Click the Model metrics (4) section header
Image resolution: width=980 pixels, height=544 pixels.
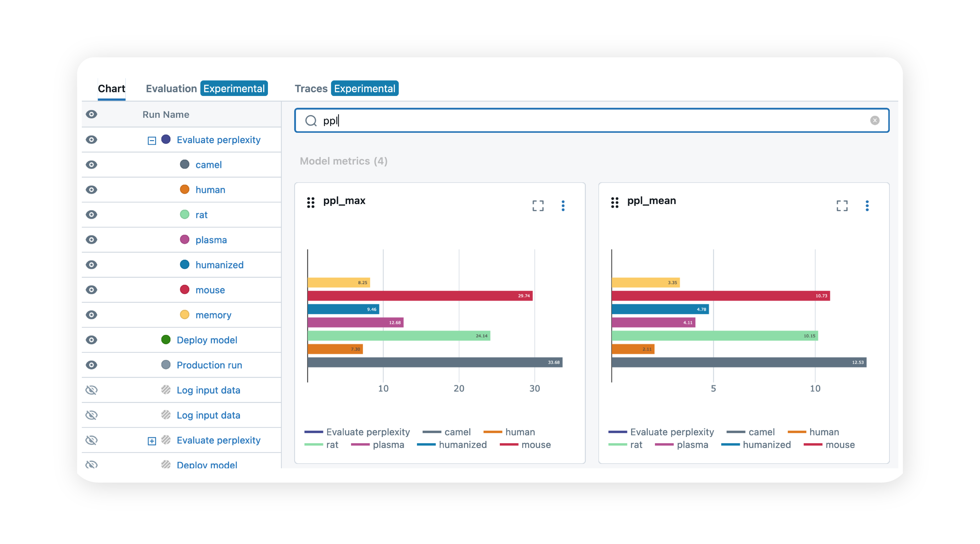(x=344, y=161)
